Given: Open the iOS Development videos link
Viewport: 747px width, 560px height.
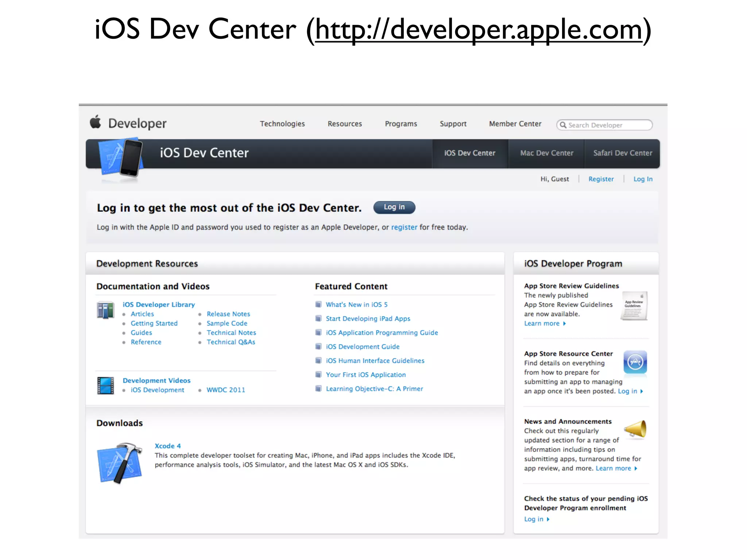Looking at the screenshot, I should point(158,390).
